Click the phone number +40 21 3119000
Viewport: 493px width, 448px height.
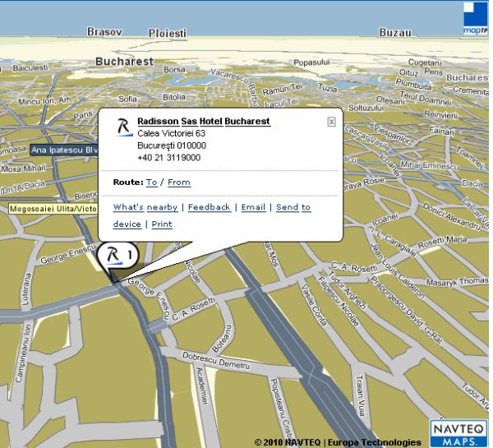click(168, 157)
